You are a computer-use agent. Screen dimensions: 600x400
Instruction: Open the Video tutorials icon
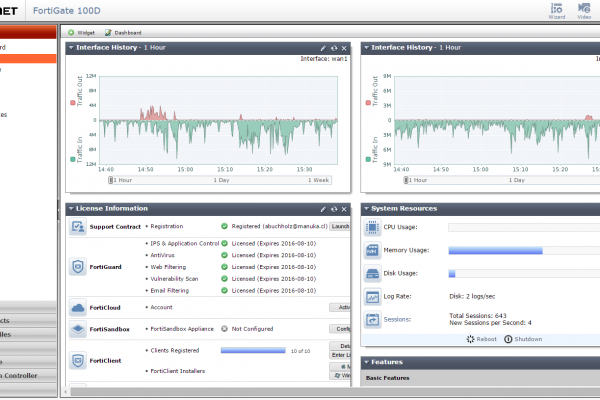584,11
